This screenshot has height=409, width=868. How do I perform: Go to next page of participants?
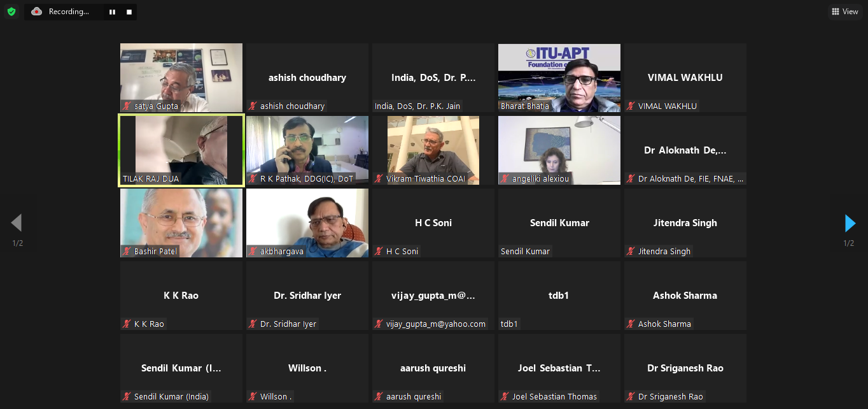tap(850, 223)
